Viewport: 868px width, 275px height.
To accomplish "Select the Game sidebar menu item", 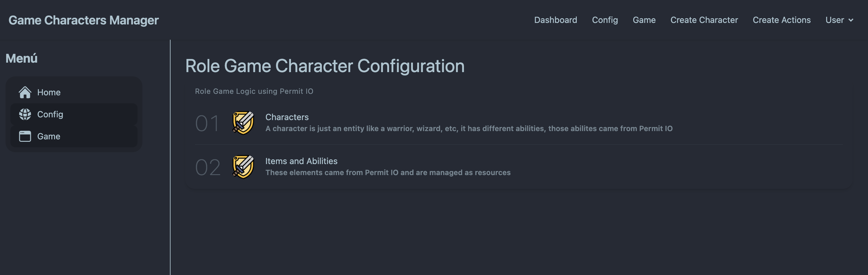I will [x=74, y=136].
